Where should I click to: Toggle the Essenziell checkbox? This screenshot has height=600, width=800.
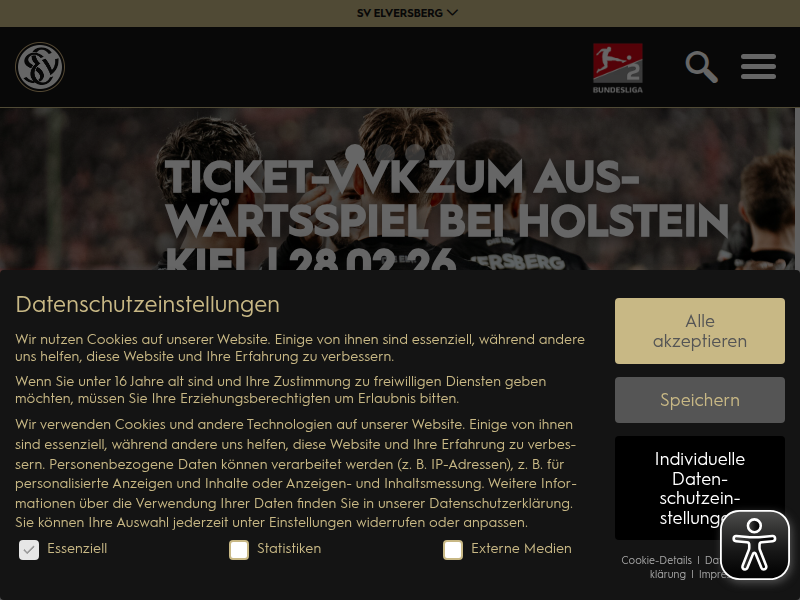(29, 549)
